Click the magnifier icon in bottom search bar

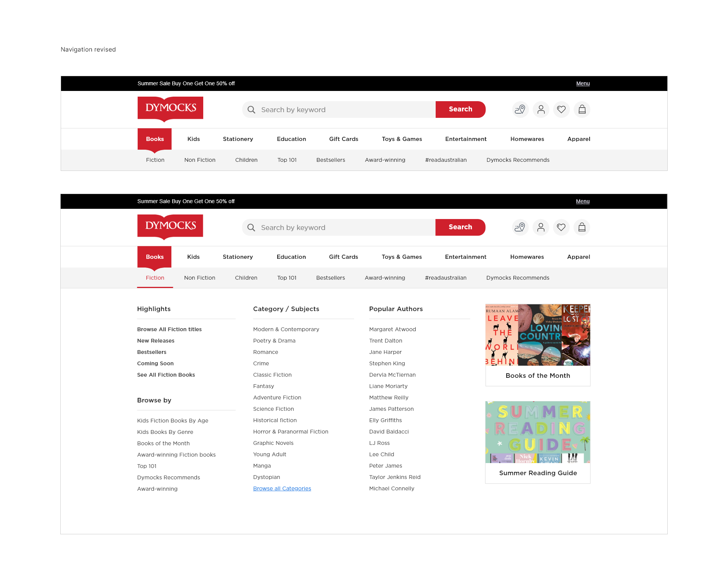[x=251, y=227]
